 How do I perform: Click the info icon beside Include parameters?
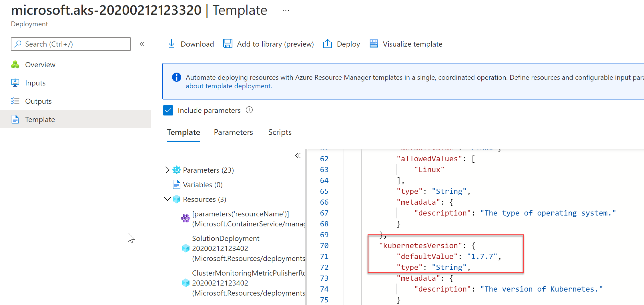pyautogui.click(x=249, y=110)
